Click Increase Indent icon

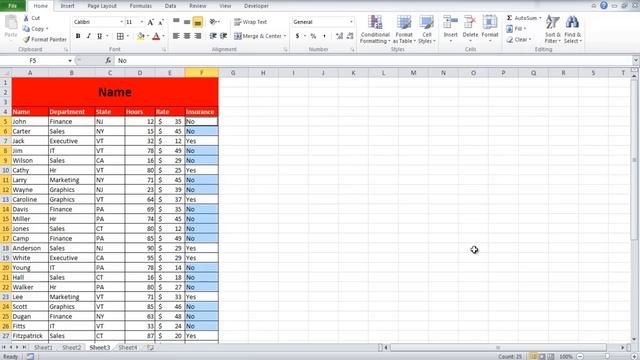click(224, 36)
